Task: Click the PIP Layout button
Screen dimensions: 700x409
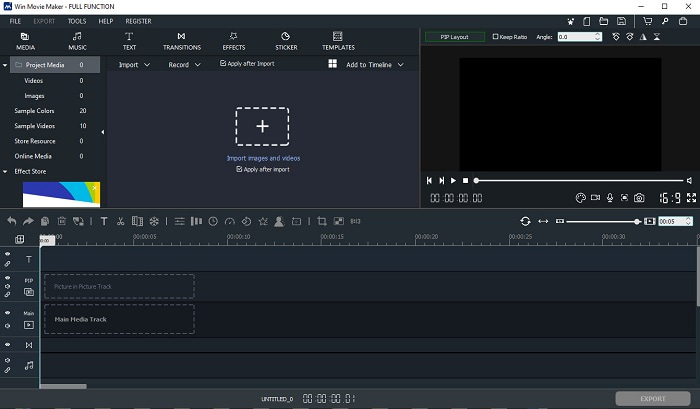Action: pos(454,37)
